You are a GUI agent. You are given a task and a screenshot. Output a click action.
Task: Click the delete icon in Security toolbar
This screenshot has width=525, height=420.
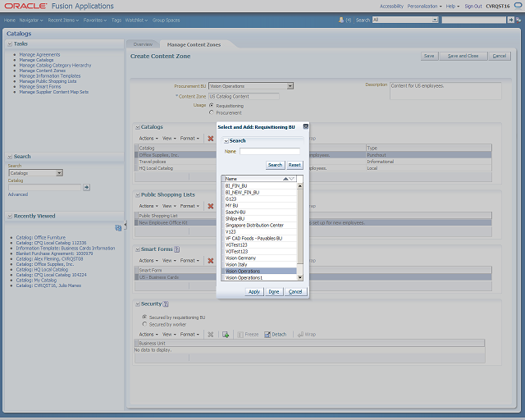tap(210, 334)
